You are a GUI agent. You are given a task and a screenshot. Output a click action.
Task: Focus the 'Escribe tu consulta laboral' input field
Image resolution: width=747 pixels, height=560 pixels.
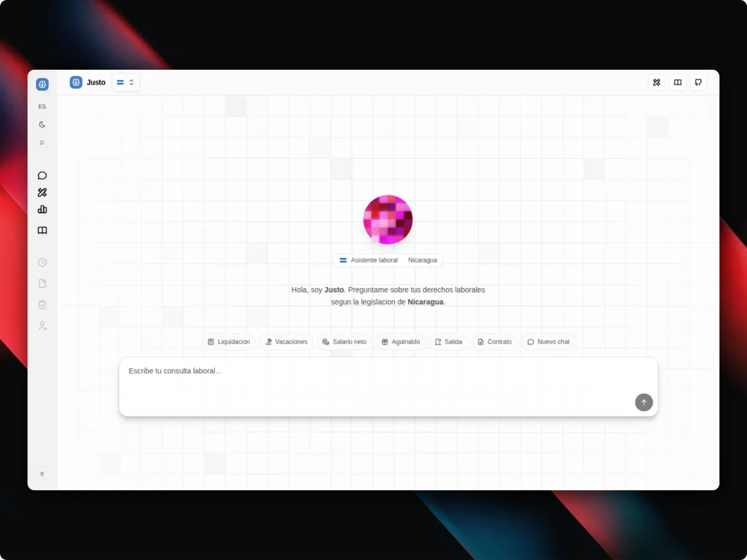(388, 386)
